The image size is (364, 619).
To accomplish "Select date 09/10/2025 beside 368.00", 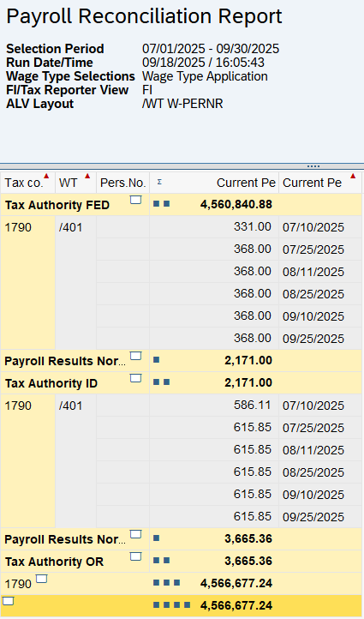I will (x=320, y=316).
